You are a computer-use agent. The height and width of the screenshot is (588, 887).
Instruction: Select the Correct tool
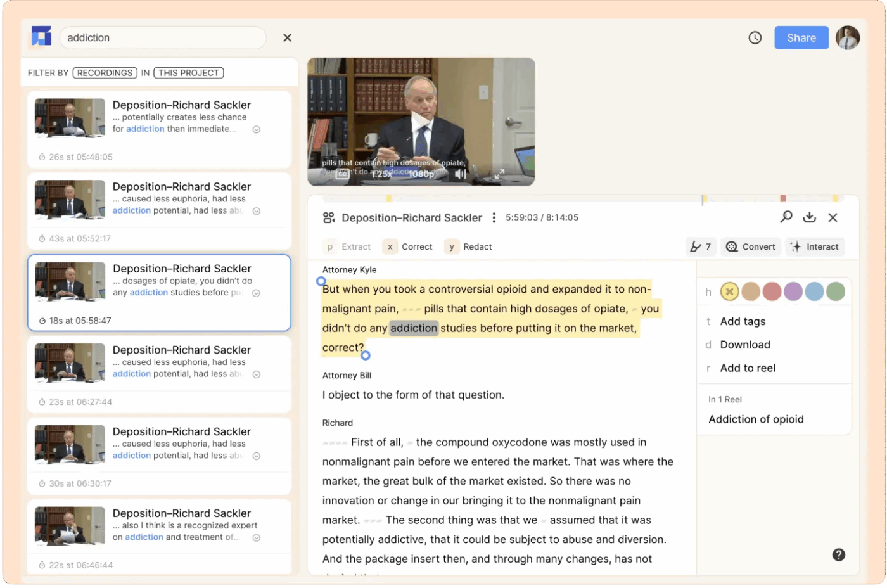click(x=408, y=247)
